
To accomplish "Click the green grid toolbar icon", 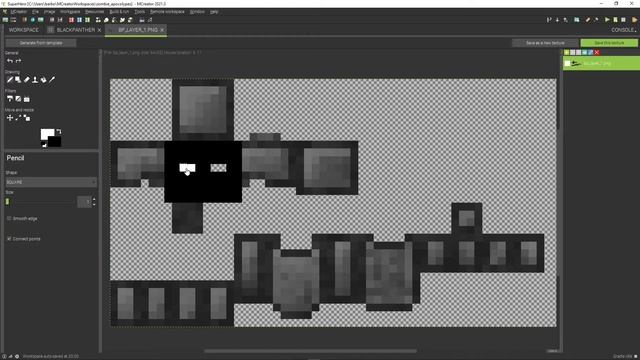I will (x=87, y=20).
